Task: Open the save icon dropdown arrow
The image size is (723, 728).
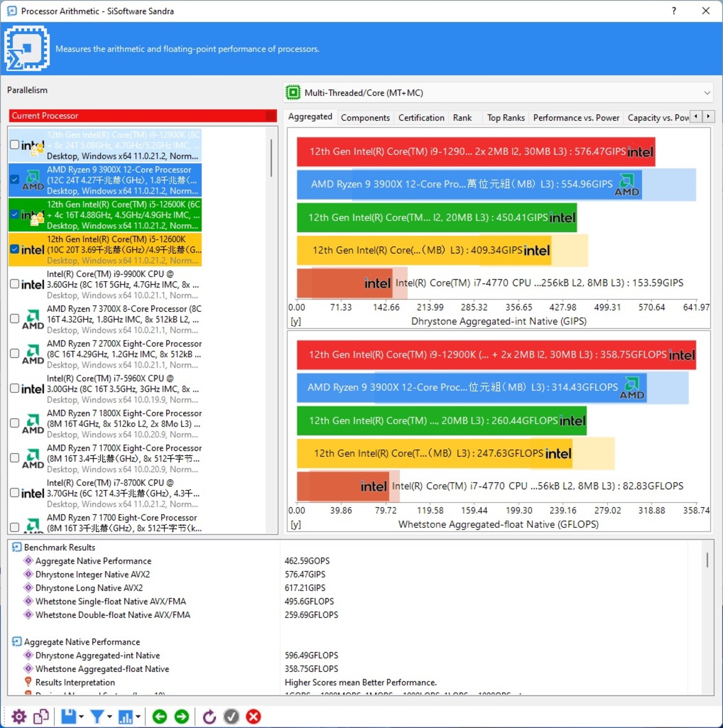Action: (x=82, y=717)
